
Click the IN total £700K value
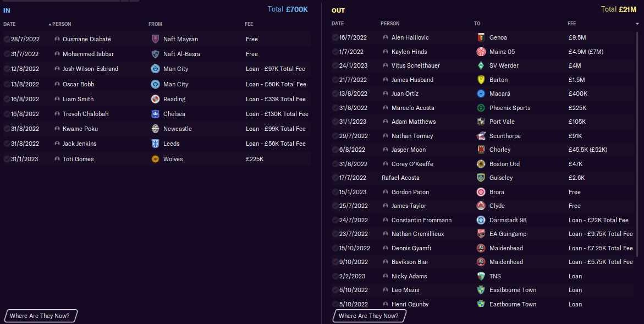coord(297,9)
